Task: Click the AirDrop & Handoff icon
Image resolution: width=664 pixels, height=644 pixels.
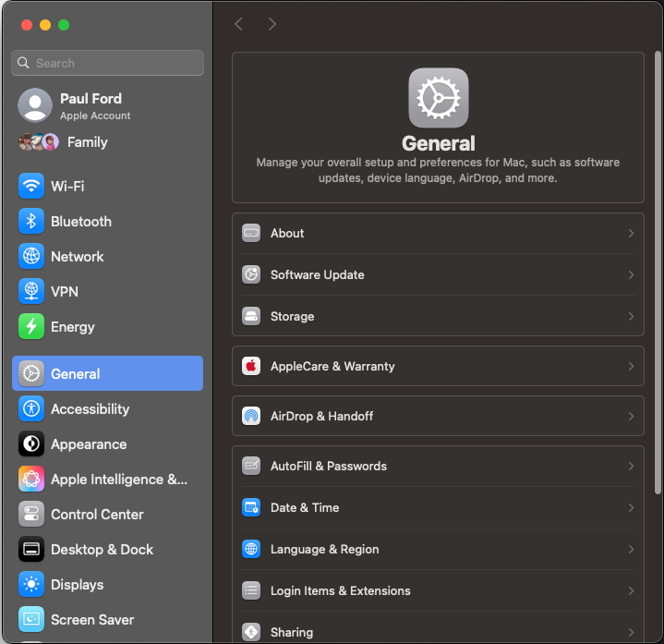Action: click(x=251, y=416)
